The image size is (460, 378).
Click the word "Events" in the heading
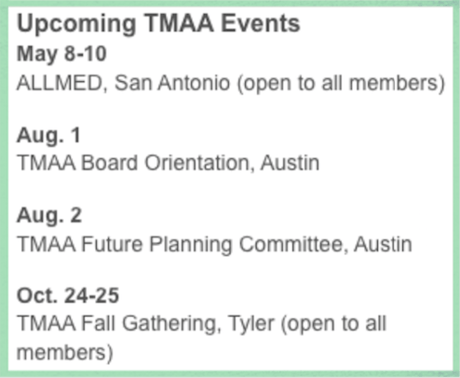pos(261,23)
